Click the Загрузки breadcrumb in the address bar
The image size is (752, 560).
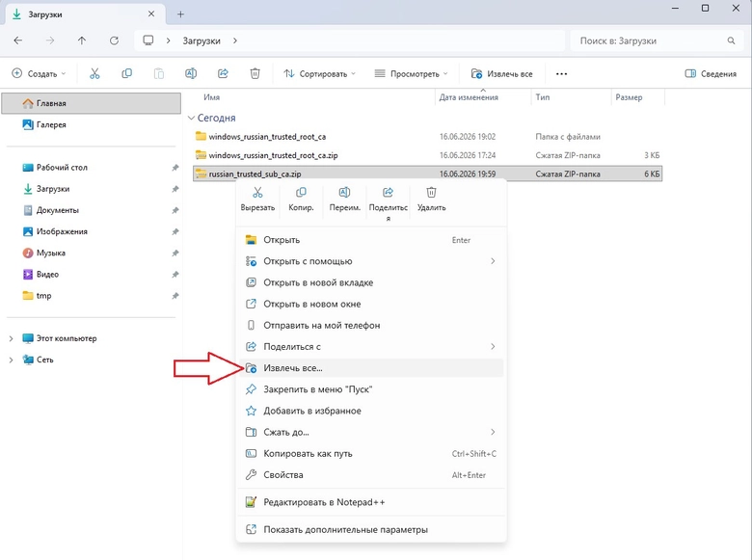[x=201, y=40]
